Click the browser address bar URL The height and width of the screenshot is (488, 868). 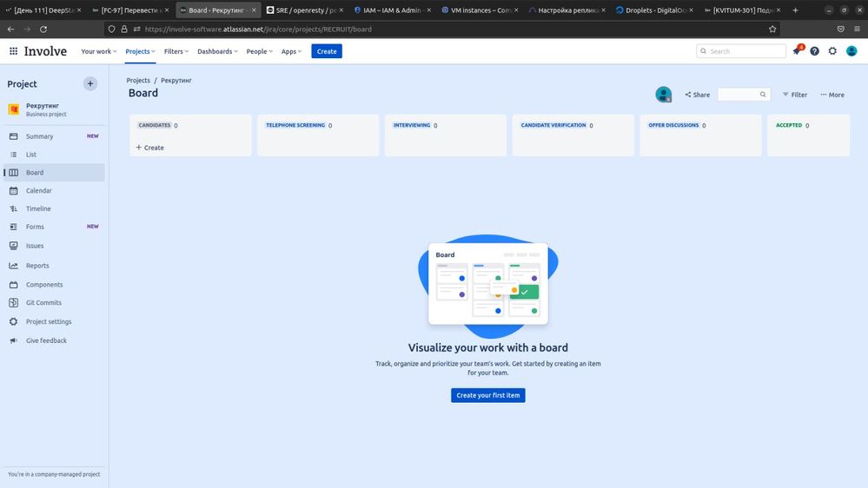[x=258, y=30]
